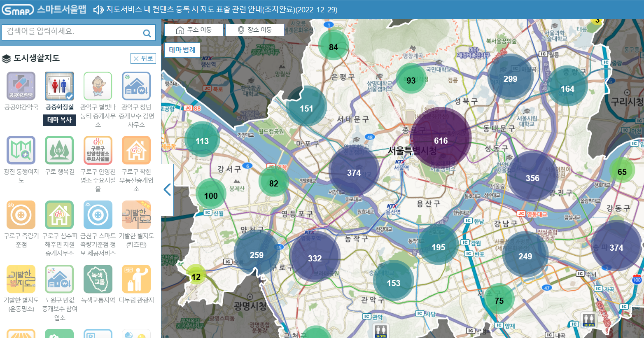The image size is (644, 338).
Task: Open 구로구 착한 부동산중개업소 theme
Action: click(x=136, y=150)
